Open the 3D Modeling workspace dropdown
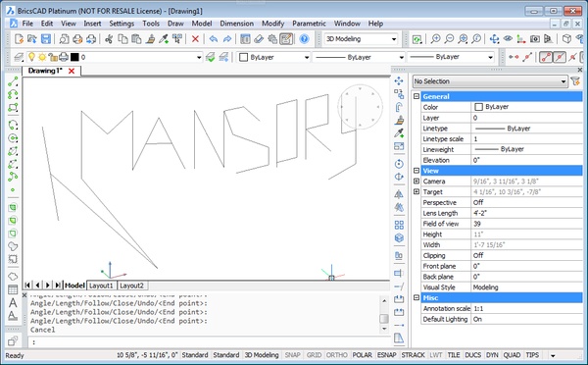This screenshot has width=588, height=365. click(x=361, y=39)
